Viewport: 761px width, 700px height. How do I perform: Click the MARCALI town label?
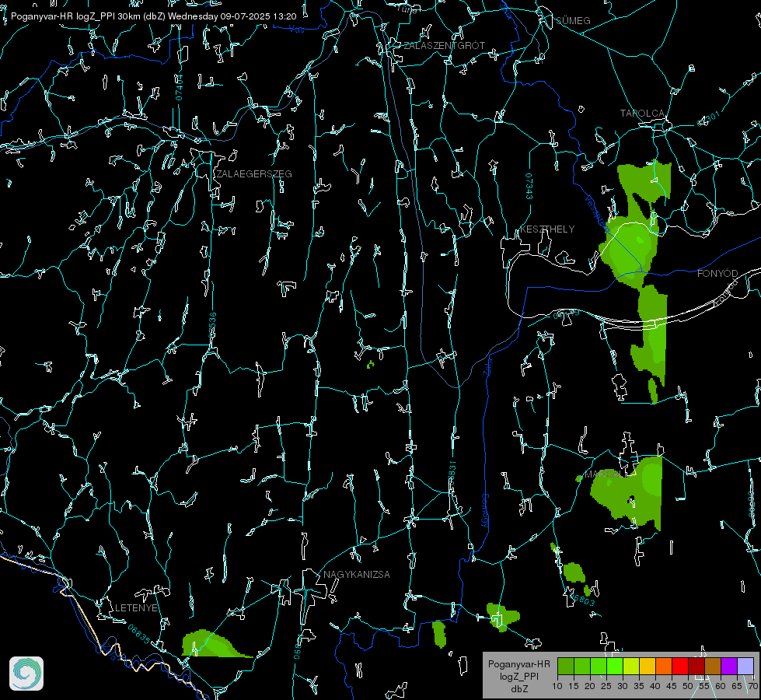click(x=604, y=474)
